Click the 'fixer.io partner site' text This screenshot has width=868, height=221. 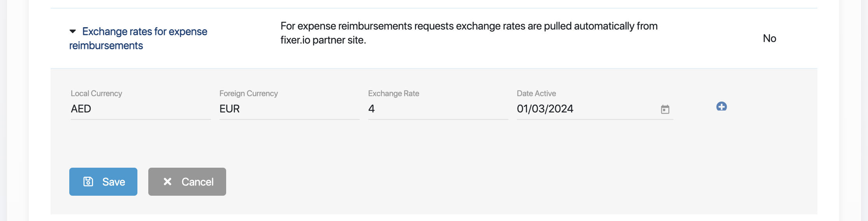pyautogui.click(x=323, y=40)
